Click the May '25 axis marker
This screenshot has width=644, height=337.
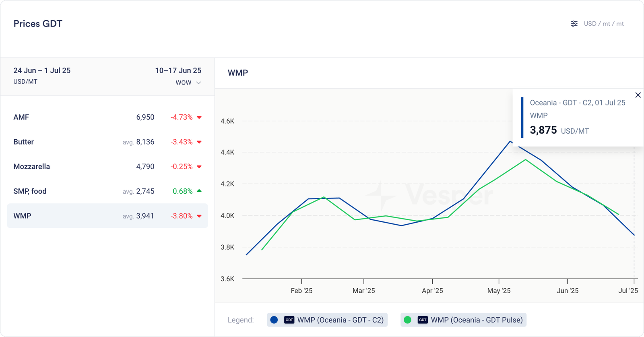pyautogui.click(x=499, y=290)
